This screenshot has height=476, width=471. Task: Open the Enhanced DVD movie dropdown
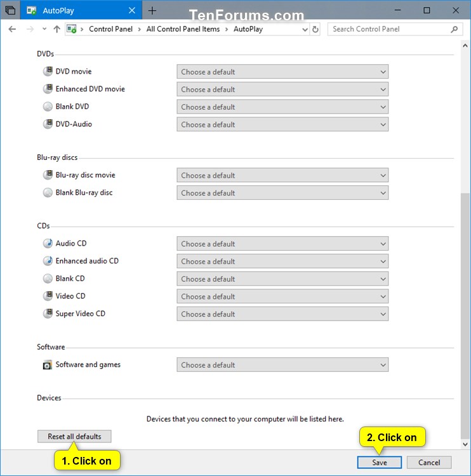coord(282,89)
